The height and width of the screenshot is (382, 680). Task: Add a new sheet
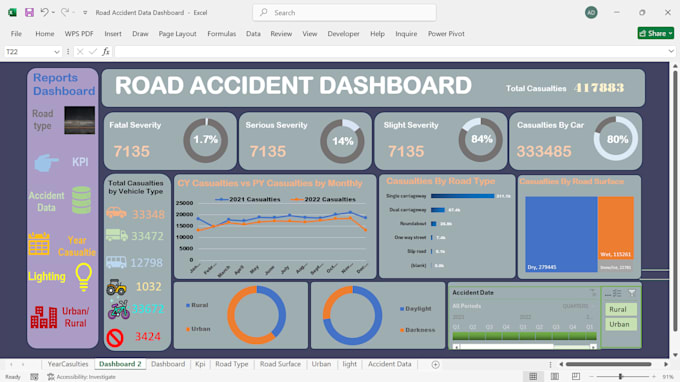click(435, 365)
